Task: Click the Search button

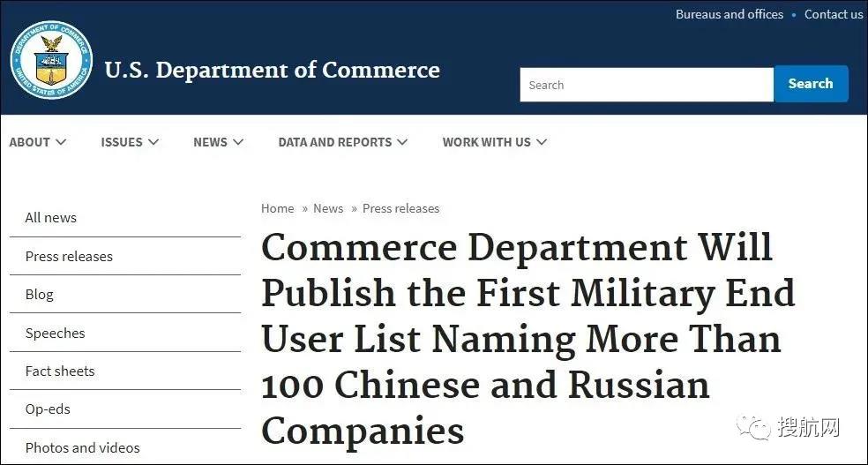Action: tap(811, 84)
